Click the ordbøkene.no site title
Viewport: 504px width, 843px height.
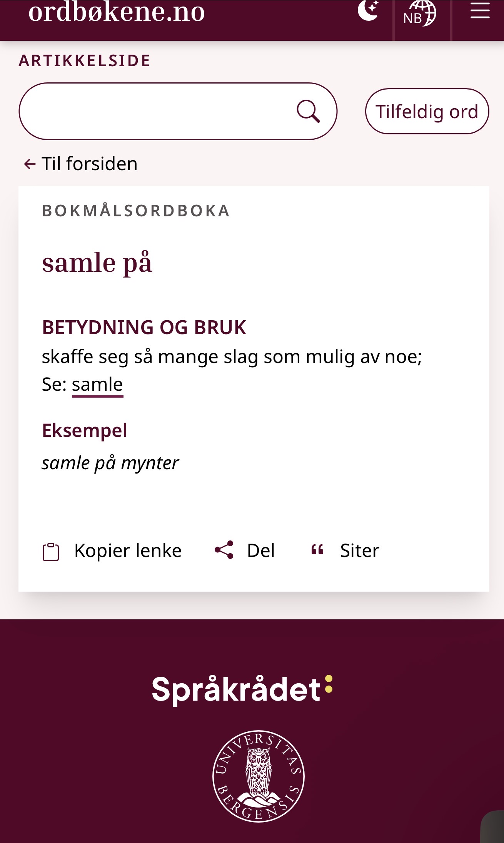tap(117, 12)
